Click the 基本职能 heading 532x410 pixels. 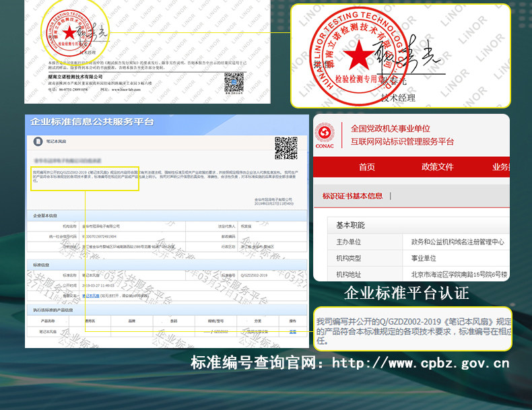click(x=350, y=225)
